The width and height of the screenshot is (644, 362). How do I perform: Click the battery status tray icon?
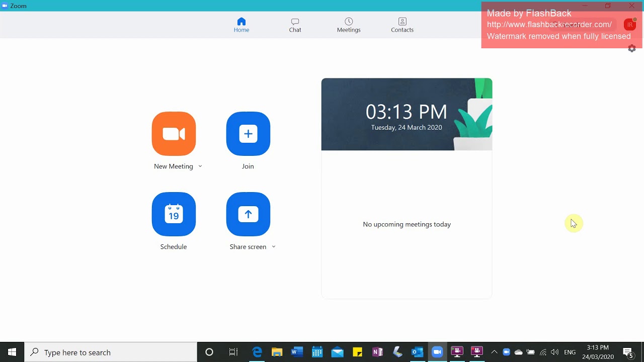click(531, 352)
